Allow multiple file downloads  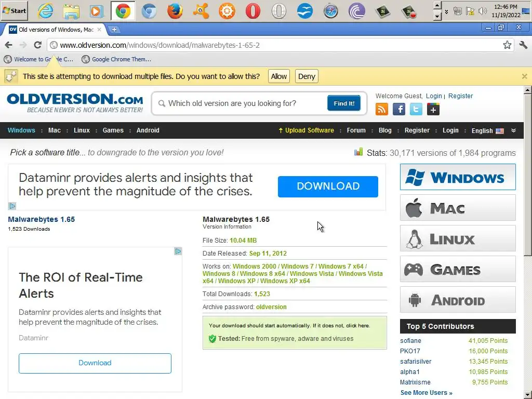pyautogui.click(x=279, y=76)
